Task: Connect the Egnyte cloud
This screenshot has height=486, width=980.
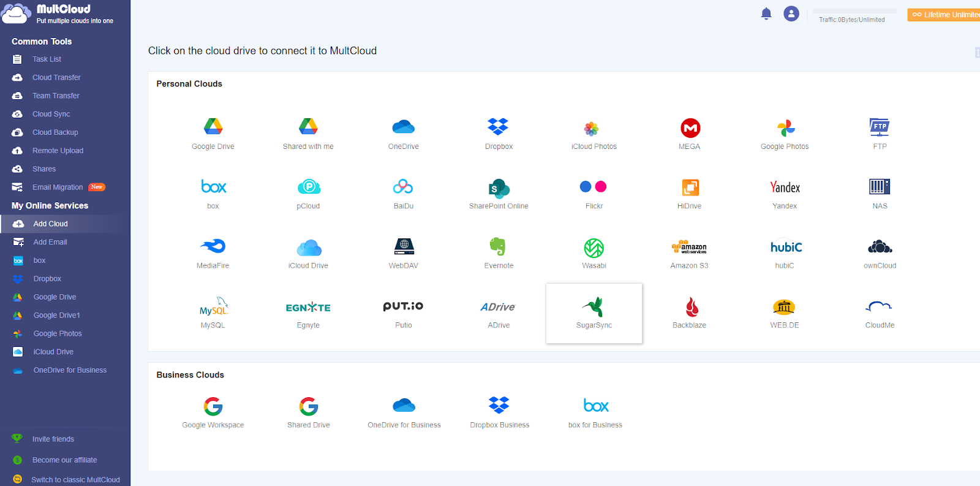Action: [308, 307]
